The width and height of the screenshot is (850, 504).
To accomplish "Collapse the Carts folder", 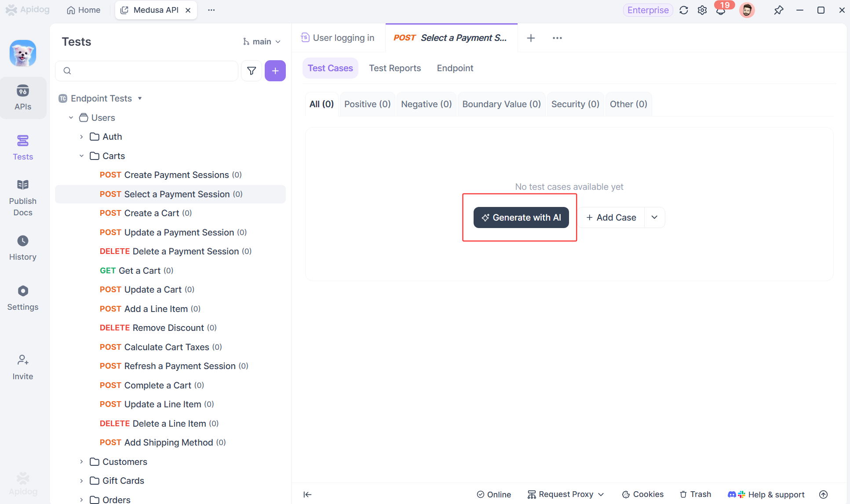I will tap(81, 156).
